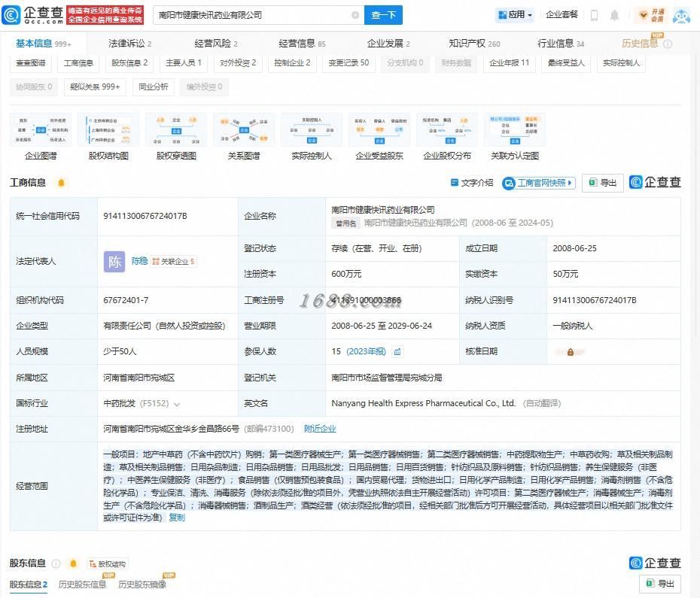Viewport: 700px width, 598px height.
Task: Switch to 企业发展 tab
Action: pos(388,44)
